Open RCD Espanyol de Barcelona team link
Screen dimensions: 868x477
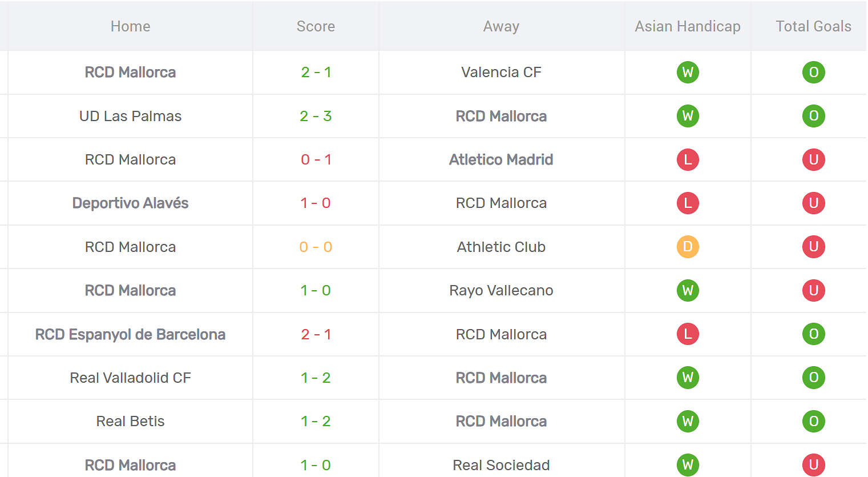[130, 334]
